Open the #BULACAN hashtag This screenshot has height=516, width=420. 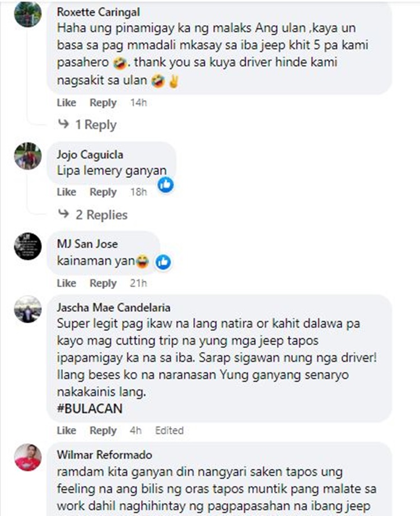(x=90, y=409)
